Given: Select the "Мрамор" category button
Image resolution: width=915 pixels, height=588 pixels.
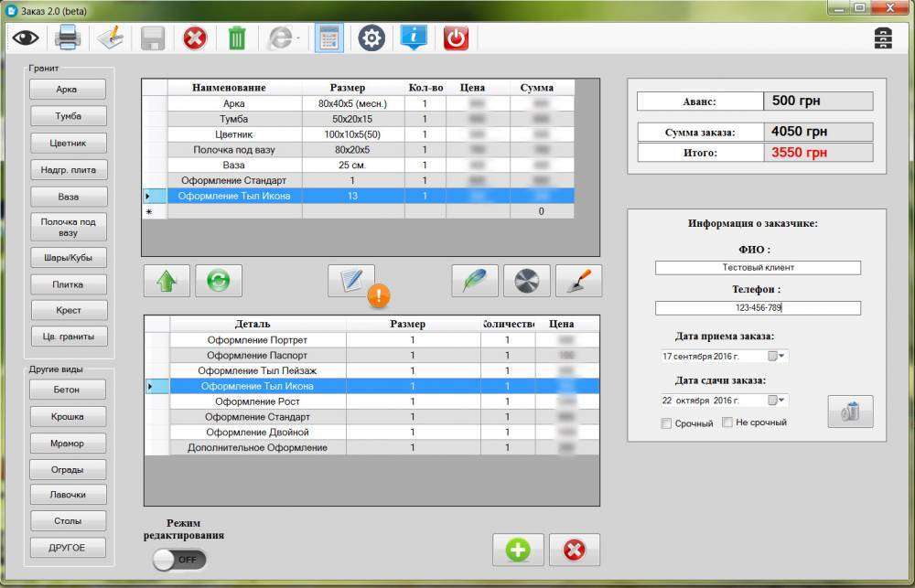Looking at the screenshot, I should pos(68,444).
